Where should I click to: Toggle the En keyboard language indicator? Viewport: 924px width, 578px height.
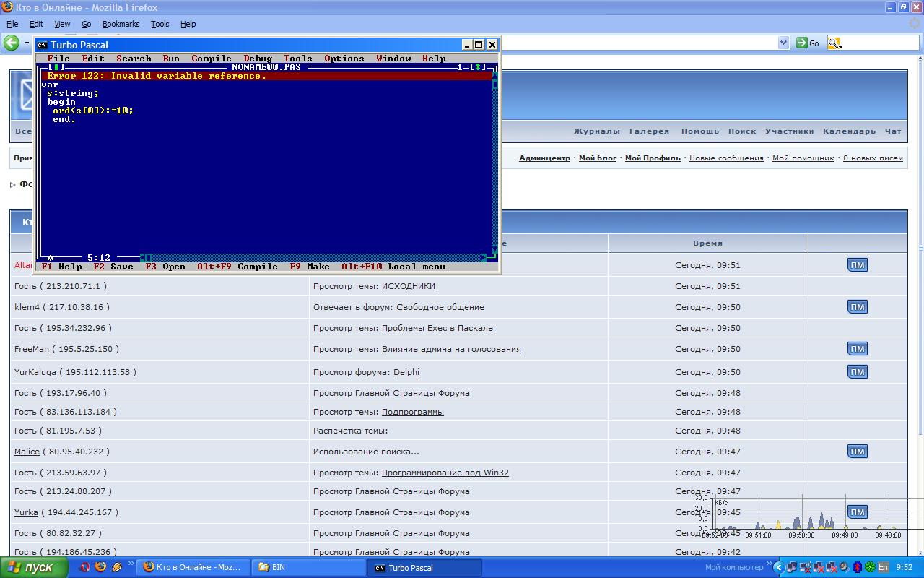click(883, 567)
